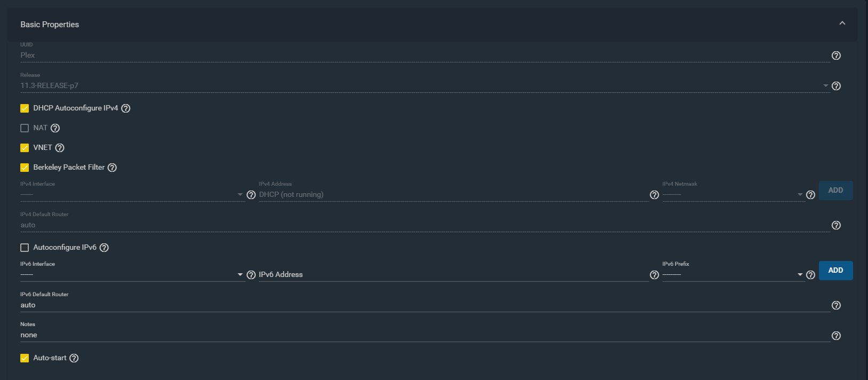
Task: Open the IPv6 Interface dropdown
Action: click(x=131, y=275)
